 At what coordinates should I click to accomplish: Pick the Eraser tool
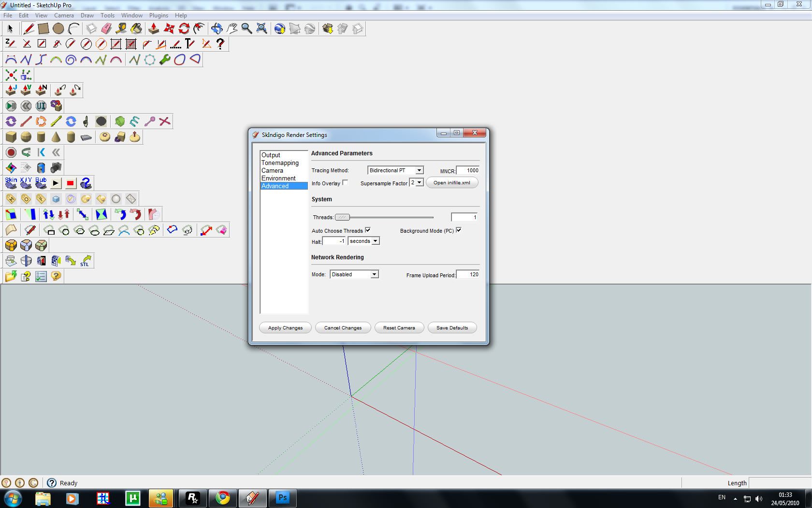(106, 29)
